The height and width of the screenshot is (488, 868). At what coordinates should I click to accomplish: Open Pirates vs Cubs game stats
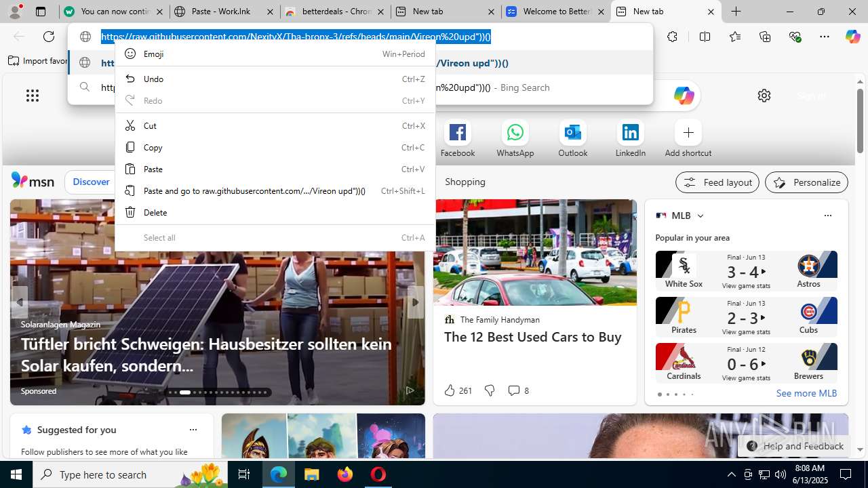point(746,317)
